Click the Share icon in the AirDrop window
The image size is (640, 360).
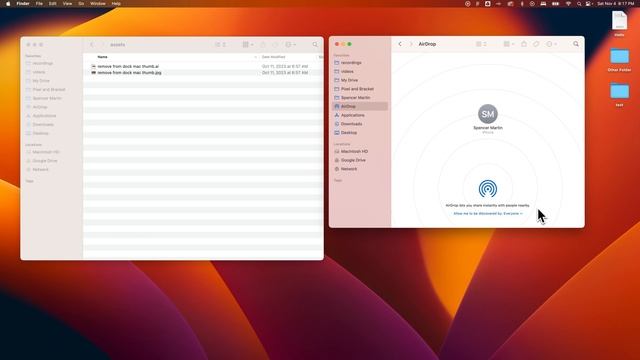tap(524, 44)
